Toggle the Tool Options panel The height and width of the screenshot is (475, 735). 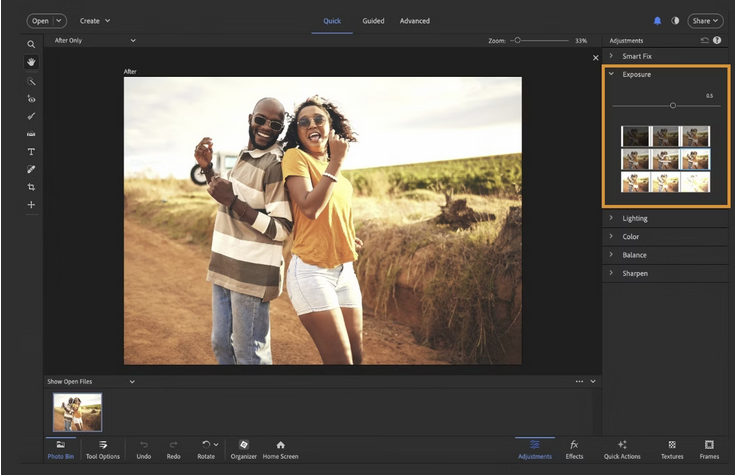(102, 449)
